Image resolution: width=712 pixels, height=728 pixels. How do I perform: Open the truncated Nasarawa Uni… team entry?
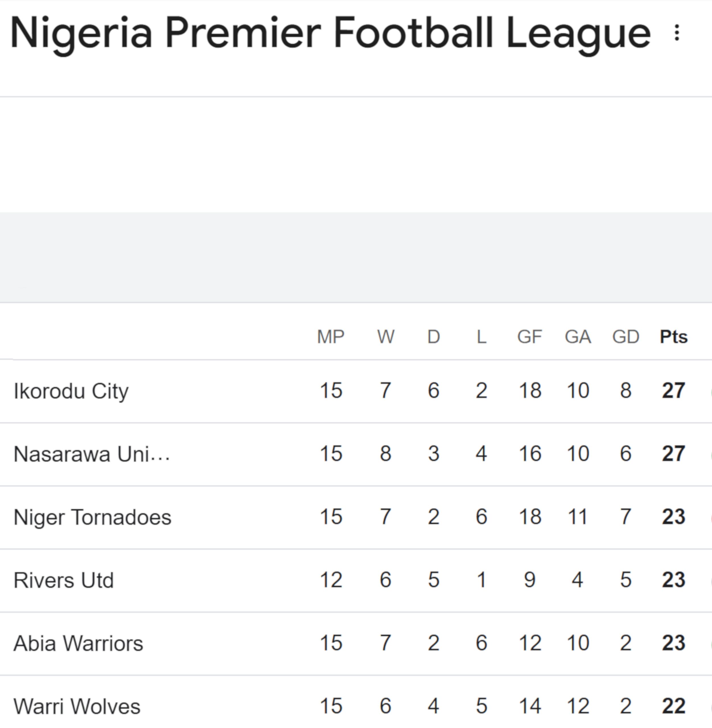(92, 454)
